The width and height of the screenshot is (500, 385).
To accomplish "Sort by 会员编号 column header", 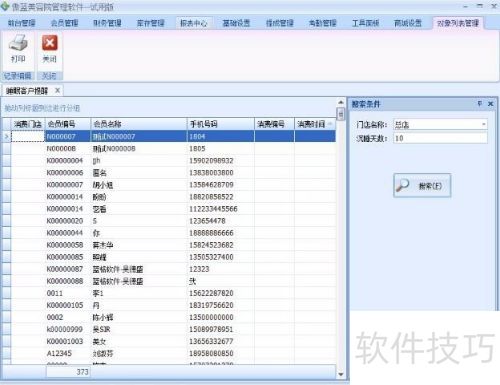I will click(68, 124).
